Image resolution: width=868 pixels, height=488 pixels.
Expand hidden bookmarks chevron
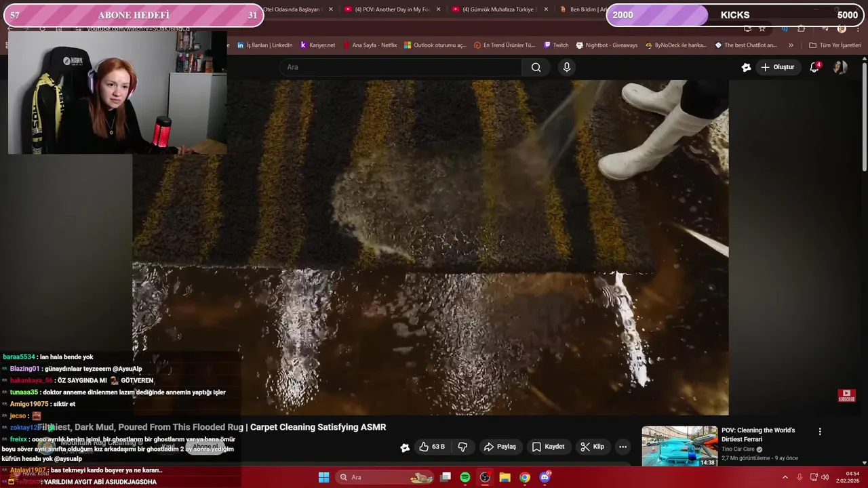[x=791, y=45]
